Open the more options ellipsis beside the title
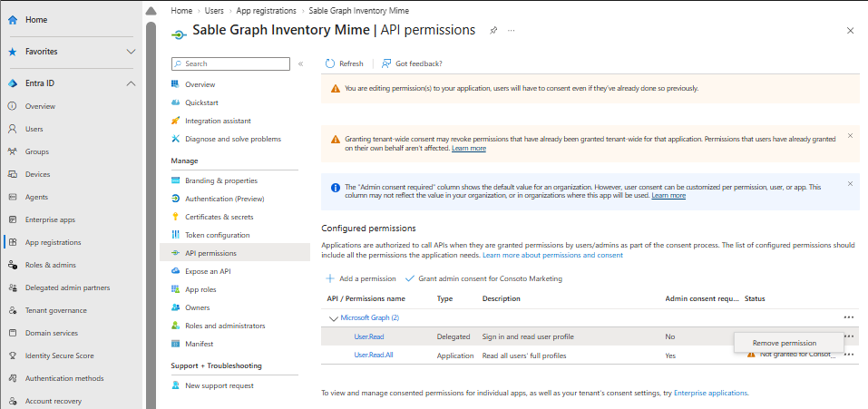 coord(511,31)
